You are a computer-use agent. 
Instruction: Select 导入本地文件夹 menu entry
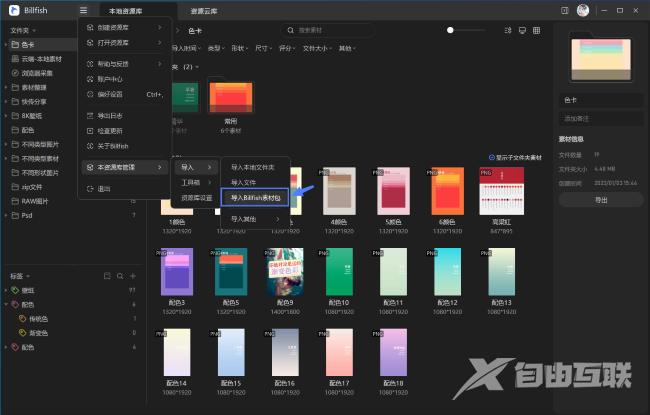tap(255, 167)
